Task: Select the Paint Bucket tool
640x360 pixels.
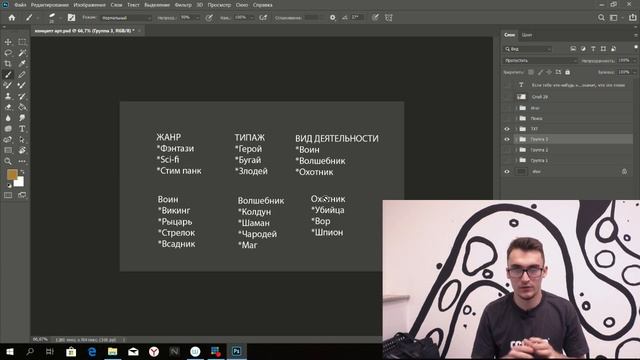Action: tap(22, 107)
